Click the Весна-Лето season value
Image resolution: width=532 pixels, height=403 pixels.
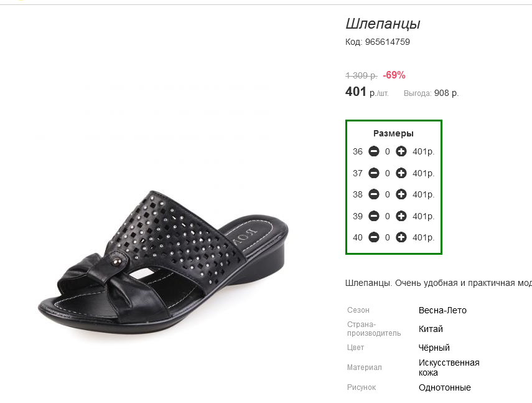[x=442, y=310]
